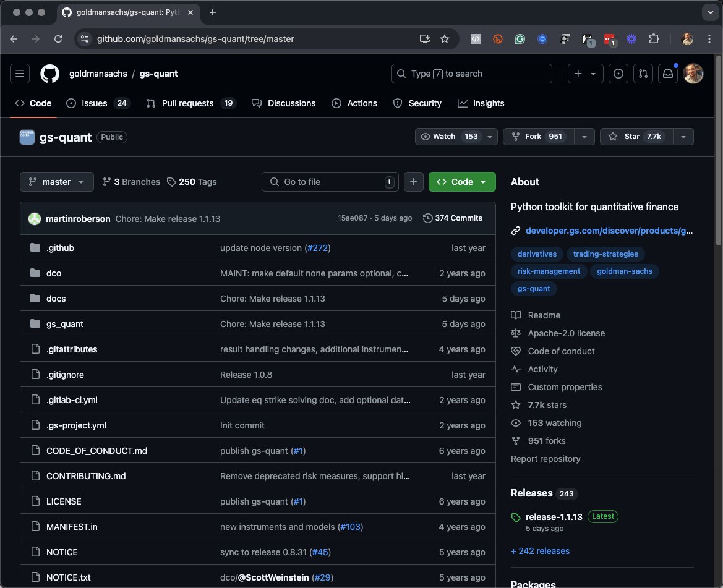This screenshot has height=588, width=723.
Task: Star the gs-quant repository
Action: click(x=636, y=137)
